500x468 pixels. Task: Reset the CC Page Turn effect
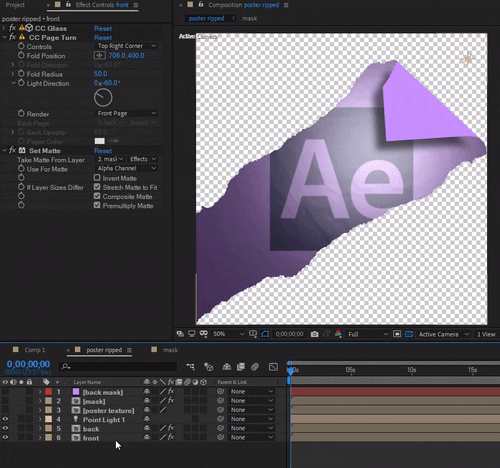[103, 37]
